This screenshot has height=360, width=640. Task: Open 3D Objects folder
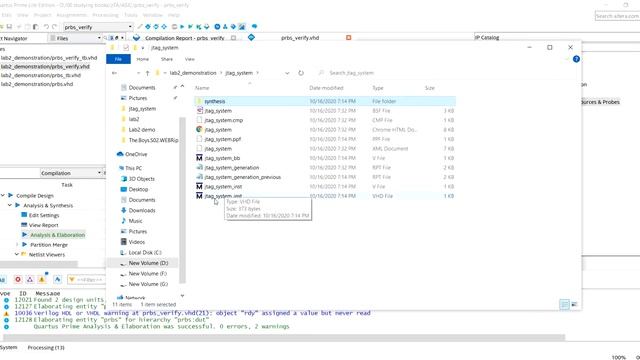tap(141, 179)
